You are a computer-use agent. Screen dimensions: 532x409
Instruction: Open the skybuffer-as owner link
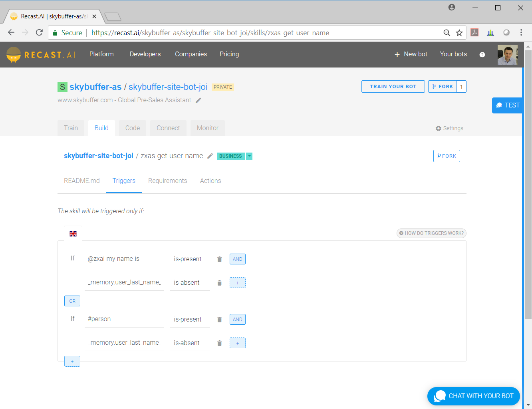point(95,87)
